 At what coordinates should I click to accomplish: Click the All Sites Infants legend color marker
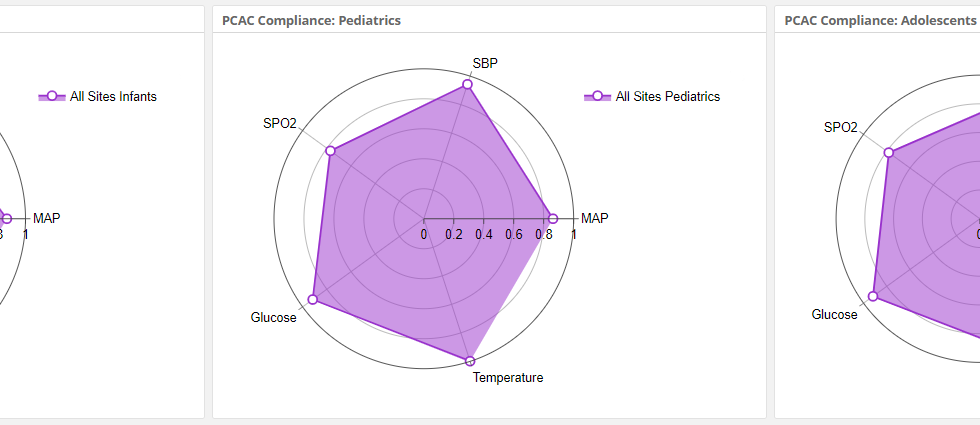tap(51, 97)
